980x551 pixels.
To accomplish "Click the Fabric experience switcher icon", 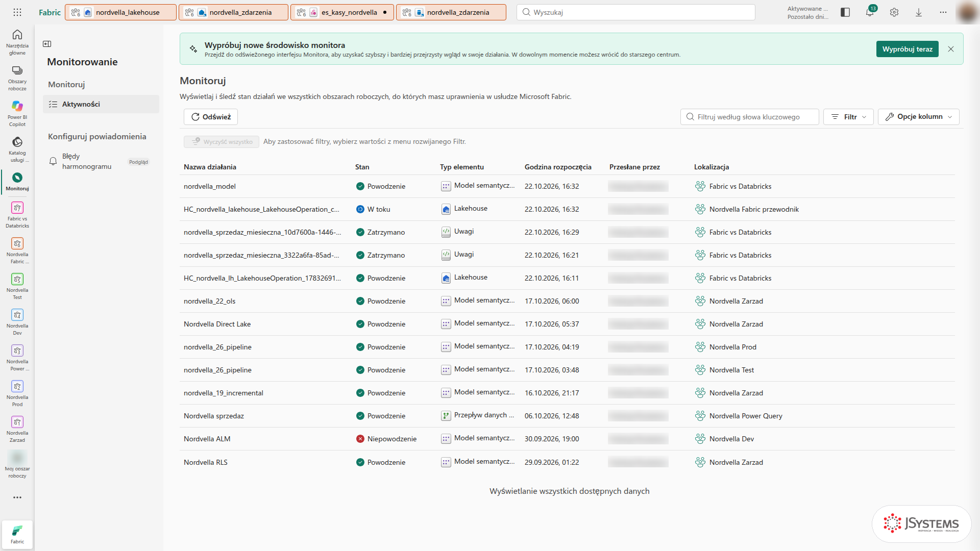I will [x=17, y=534].
